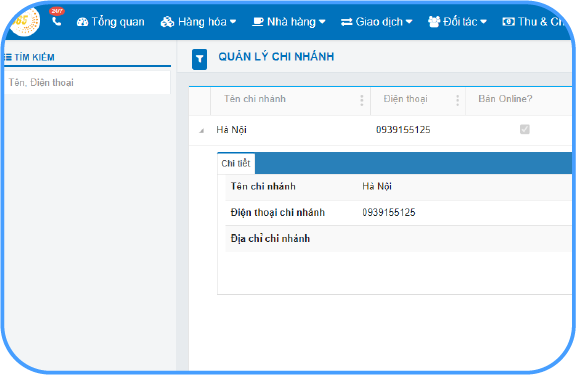Sort by Tên chi nhánh column header
The width and height of the screenshot is (576, 375).
click(x=255, y=99)
